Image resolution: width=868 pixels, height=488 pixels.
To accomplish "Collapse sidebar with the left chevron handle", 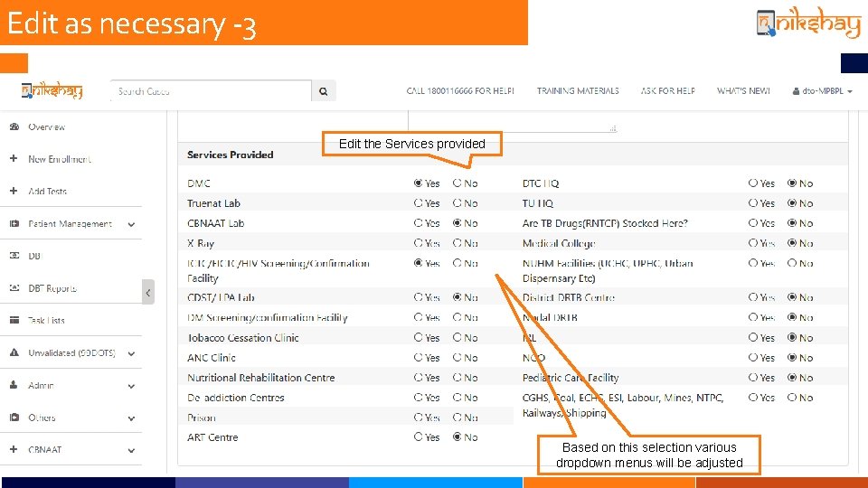I will click(147, 292).
